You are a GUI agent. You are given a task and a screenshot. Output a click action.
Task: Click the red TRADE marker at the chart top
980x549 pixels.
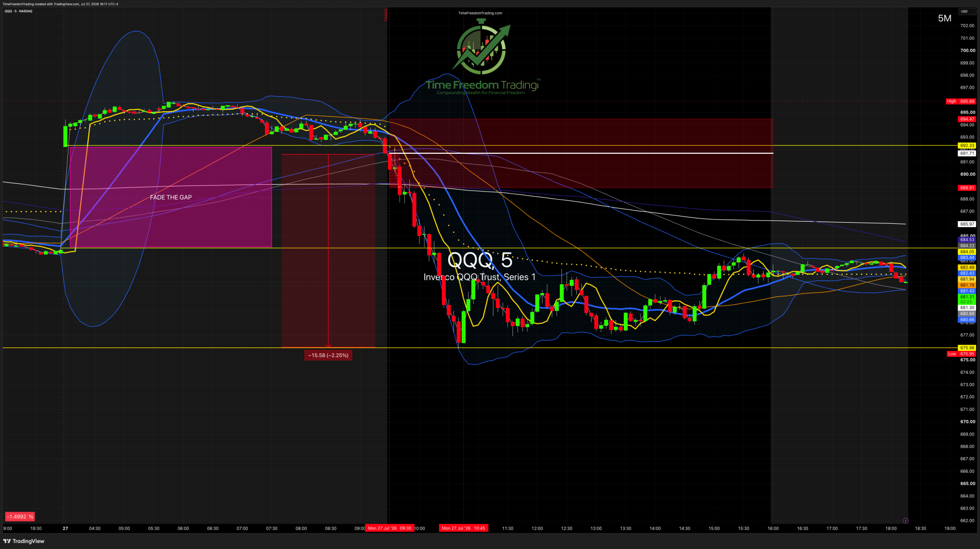click(386, 15)
